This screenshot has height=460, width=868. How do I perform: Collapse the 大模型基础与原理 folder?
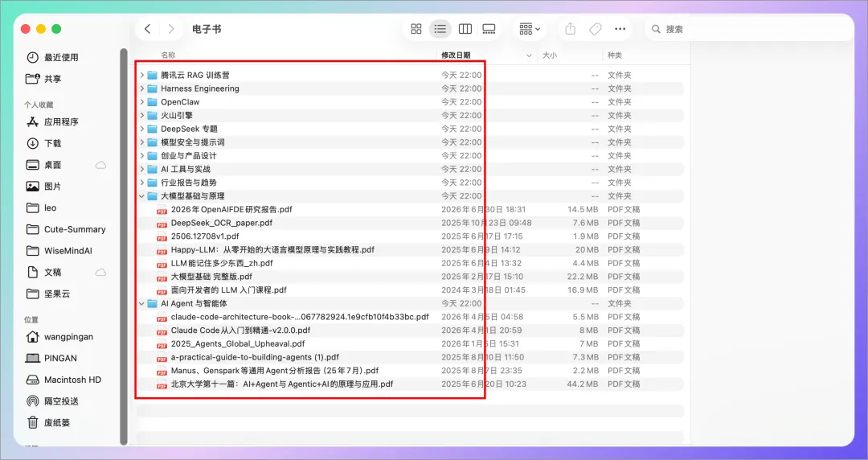141,196
